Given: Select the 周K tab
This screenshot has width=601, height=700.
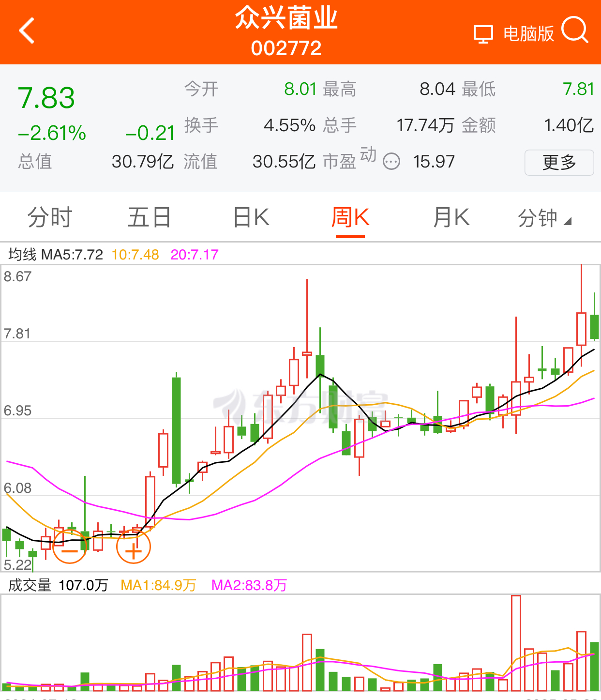Looking at the screenshot, I should 350,217.
